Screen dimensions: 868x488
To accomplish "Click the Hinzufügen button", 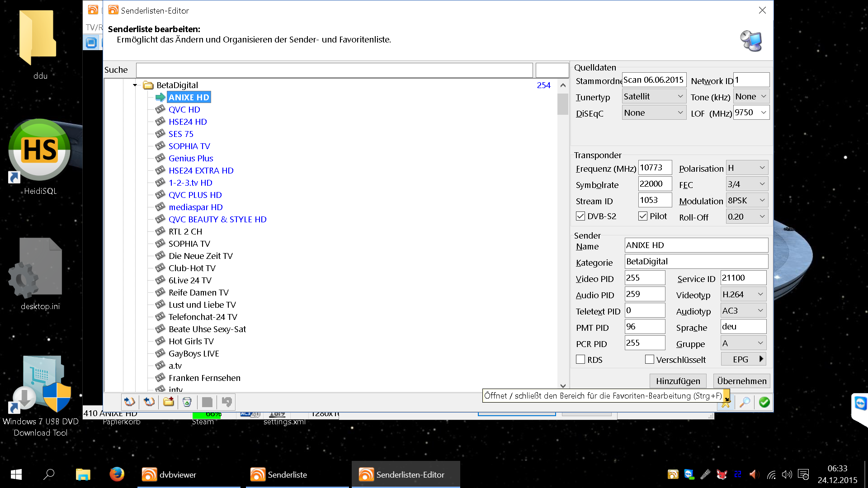I will click(x=678, y=381).
